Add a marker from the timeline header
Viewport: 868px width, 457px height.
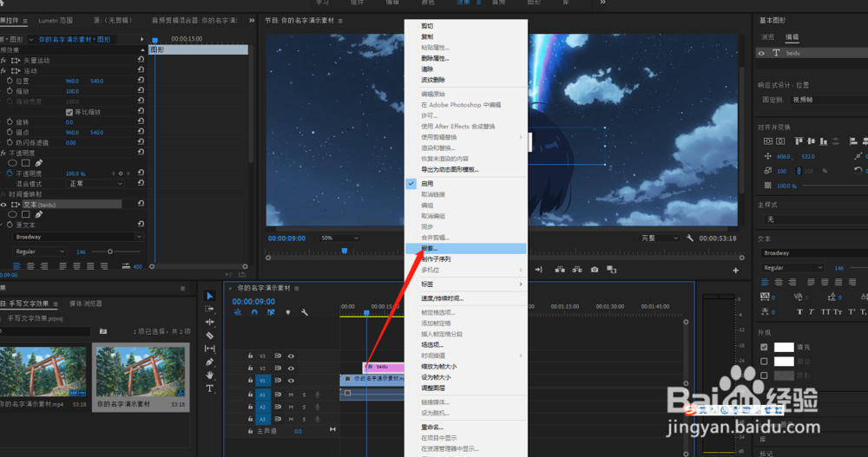click(288, 312)
